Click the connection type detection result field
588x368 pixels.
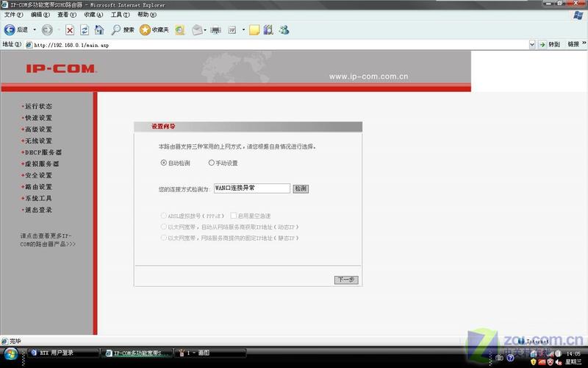coord(251,188)
